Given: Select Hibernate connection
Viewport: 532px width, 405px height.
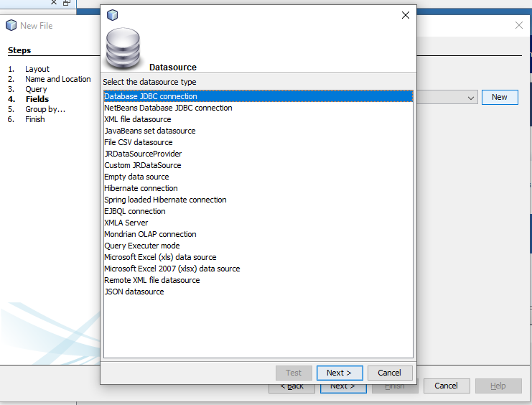Looking at the screenshot, I should [x=258, y=188].
